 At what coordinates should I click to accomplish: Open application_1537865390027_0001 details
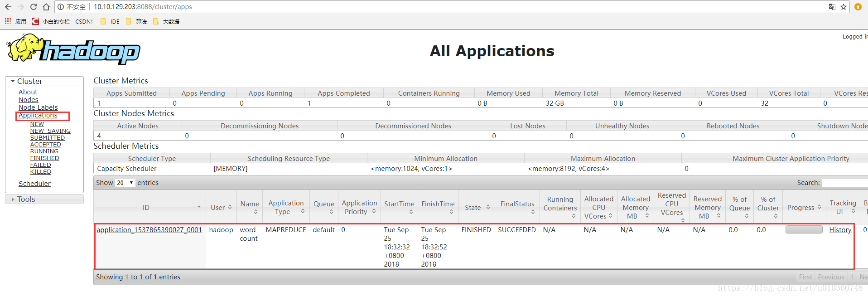[149, 230]
